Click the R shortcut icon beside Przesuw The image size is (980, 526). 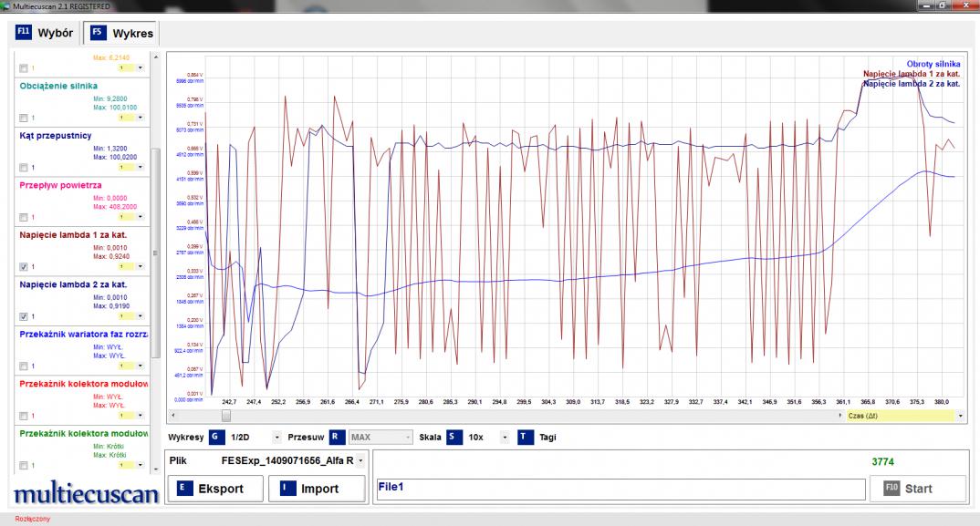(337, 437)
